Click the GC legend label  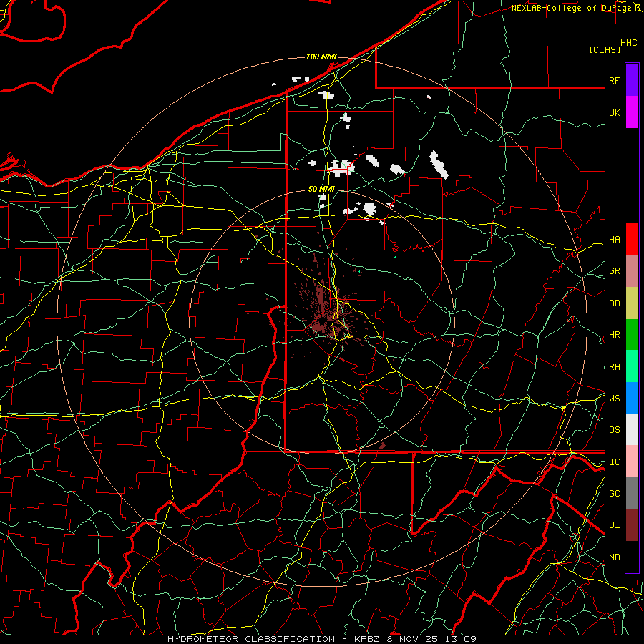[614, 494]
